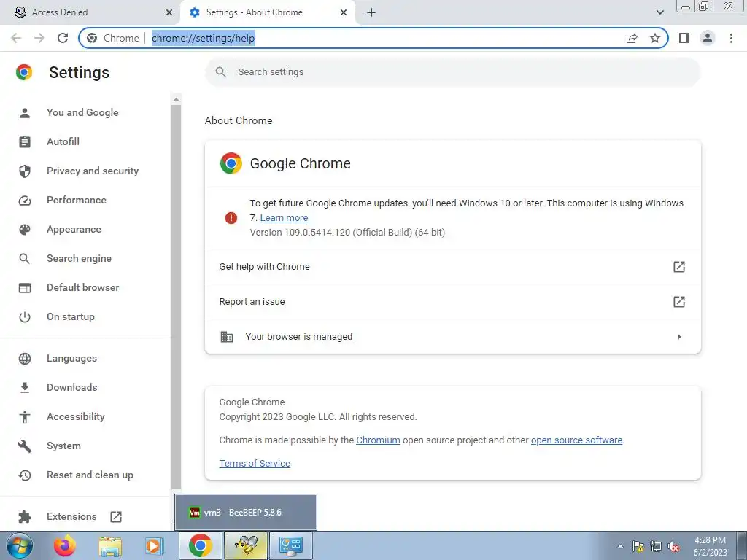The height and width of the screenshot is (560, 747).
Task: Click the sidebar scroll up arrow
Action: (177, 99)
